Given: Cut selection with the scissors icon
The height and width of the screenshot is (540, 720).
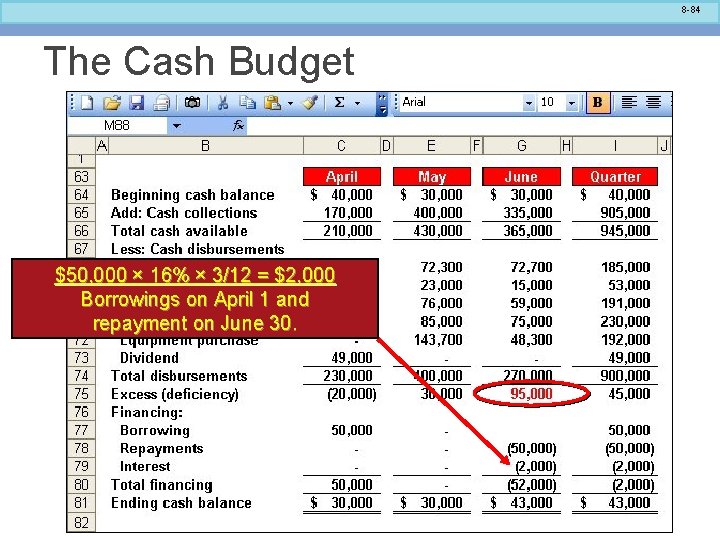Looking at the screenshot, I should pyautogui.click(x=223, y=102).
